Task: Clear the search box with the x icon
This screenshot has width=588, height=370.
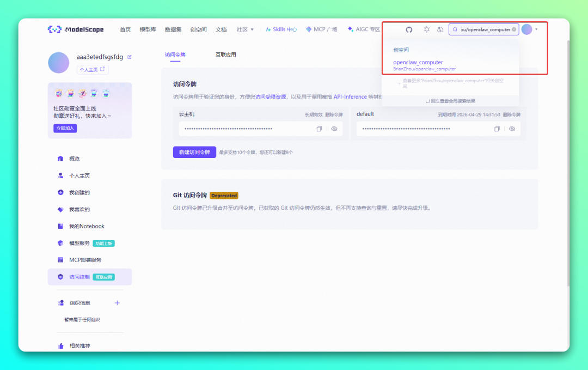Action: click(x=513, y=29)
